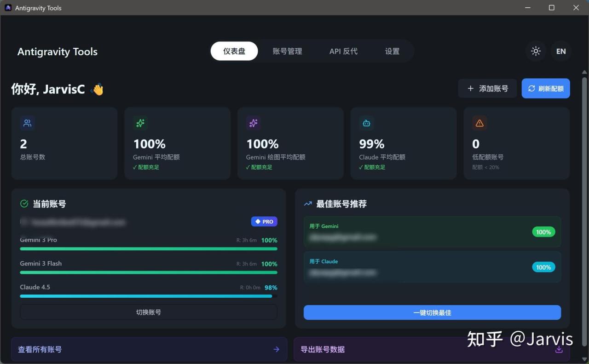The height and width of the screenshot is (364, 589).
Task: Toggle the light/dark theme sun icon
Action: point(536,51)
